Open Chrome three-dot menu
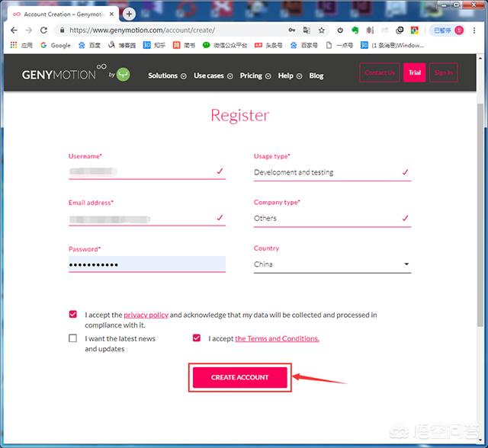The height and width of the screenshot is (448, 488). point(474,30)
